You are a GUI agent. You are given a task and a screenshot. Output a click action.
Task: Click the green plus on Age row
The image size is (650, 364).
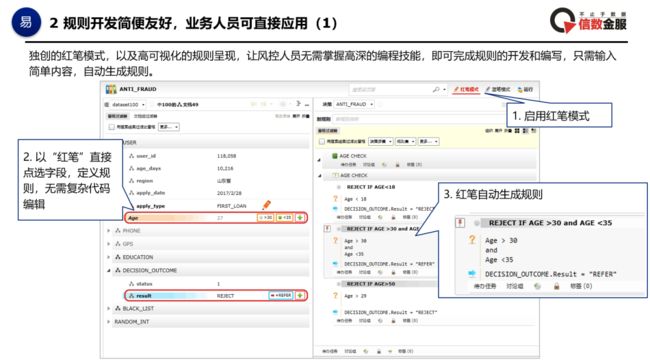300,218
